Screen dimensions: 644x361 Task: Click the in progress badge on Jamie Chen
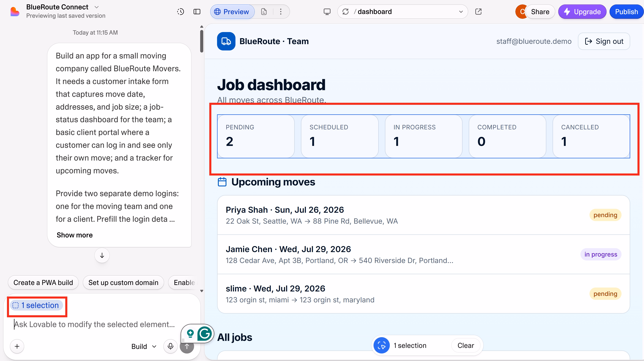click(601, 254)
